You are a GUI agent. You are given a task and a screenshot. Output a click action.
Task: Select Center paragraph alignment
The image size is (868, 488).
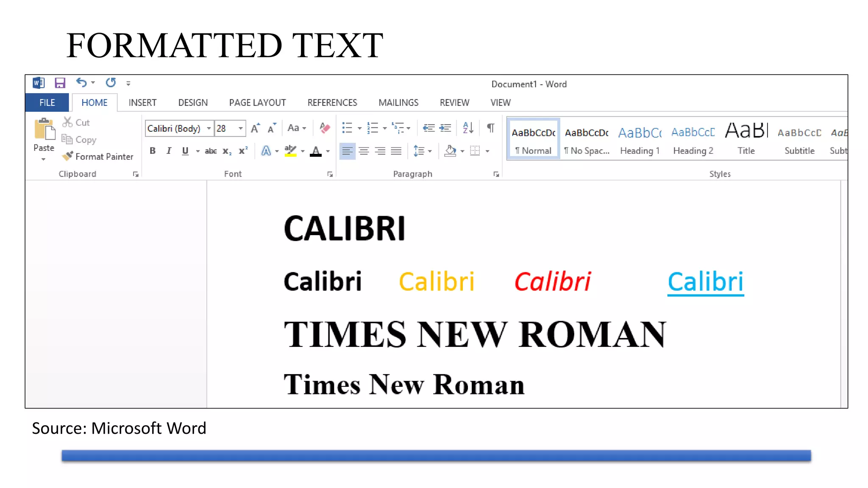(x=364, y=151)
